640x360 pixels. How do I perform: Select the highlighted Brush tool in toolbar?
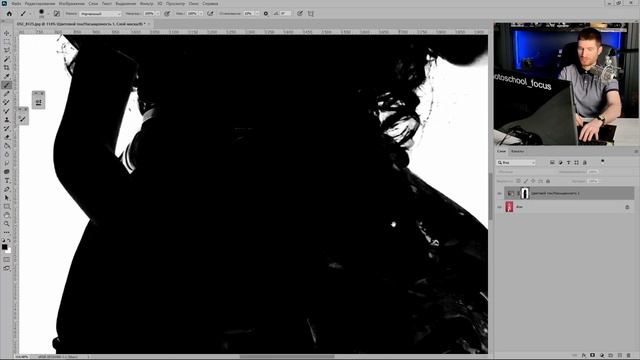point(7,85)
